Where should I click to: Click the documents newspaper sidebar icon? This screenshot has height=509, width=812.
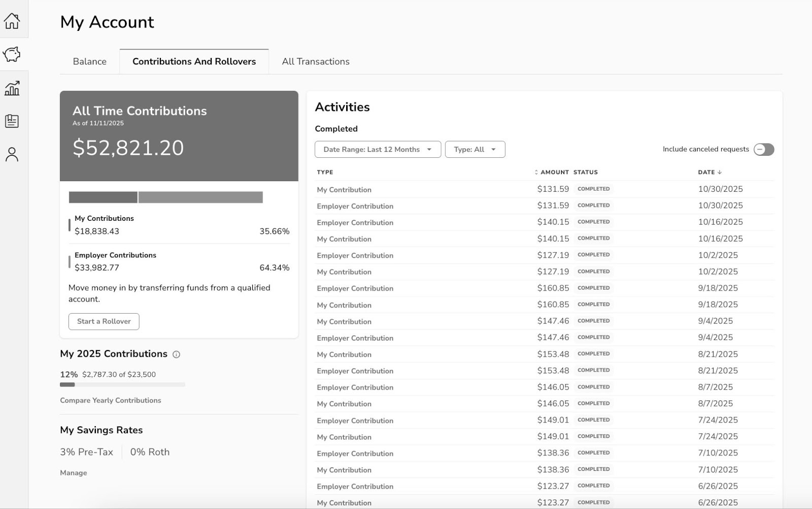point(12,121)
